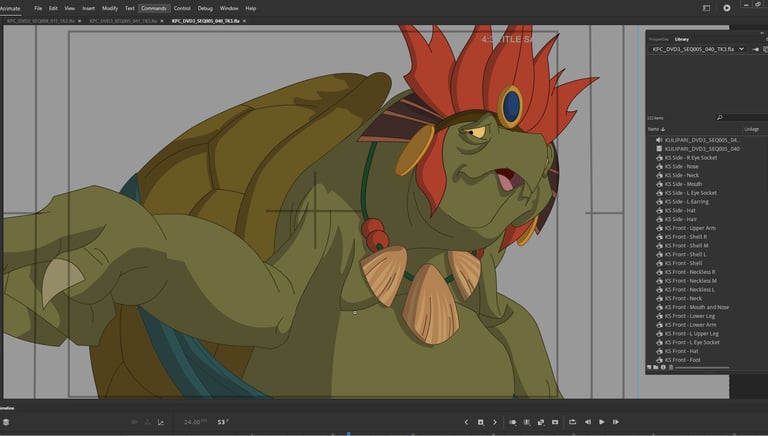
Task: Select KS Side - R Eye Socket symbol
Action: pyautogui.click(x=691, y=158)
